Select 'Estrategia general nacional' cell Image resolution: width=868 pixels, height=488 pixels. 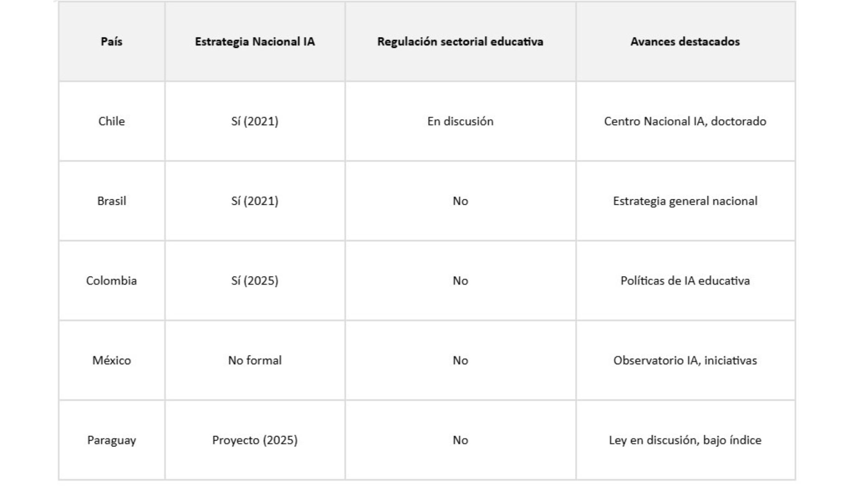tap(685, 201)
